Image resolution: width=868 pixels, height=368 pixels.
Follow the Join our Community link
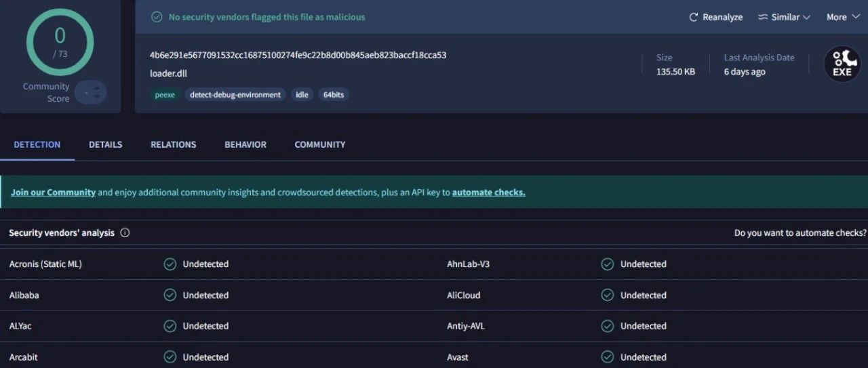(53, 192)
